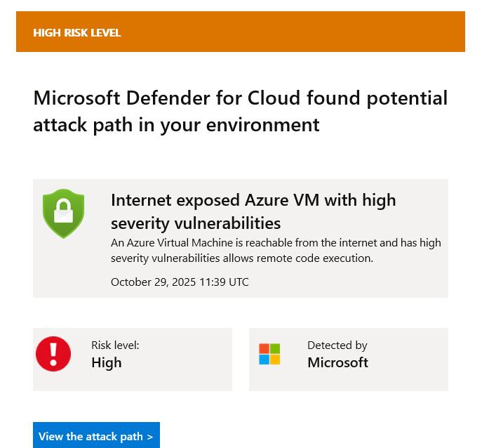Click the red exclamation risk icon
482x448 pixels.
point(53,353)
